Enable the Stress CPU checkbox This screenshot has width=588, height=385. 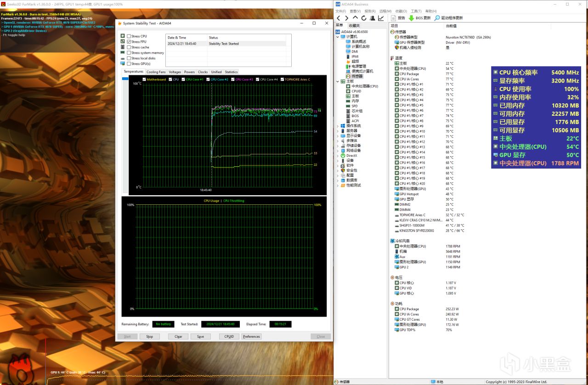click(x=129, y=36)
